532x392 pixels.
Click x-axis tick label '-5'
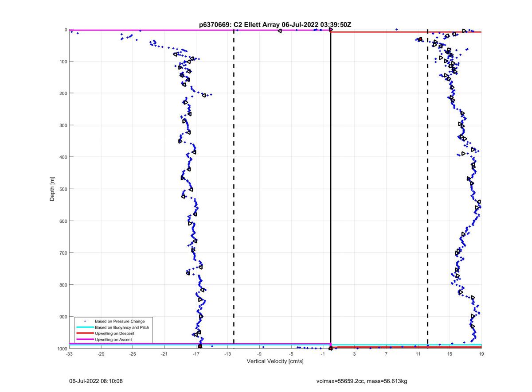tap(291, 354)
